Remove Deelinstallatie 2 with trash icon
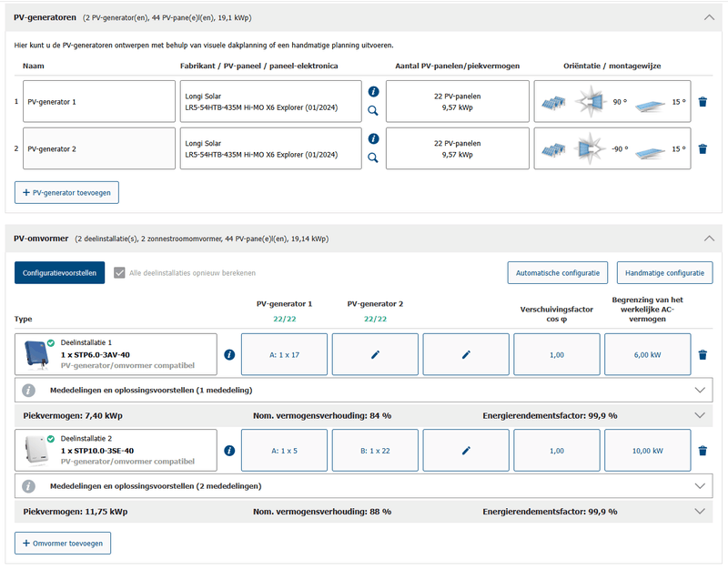Screen dimensions: 728x570 703,451
